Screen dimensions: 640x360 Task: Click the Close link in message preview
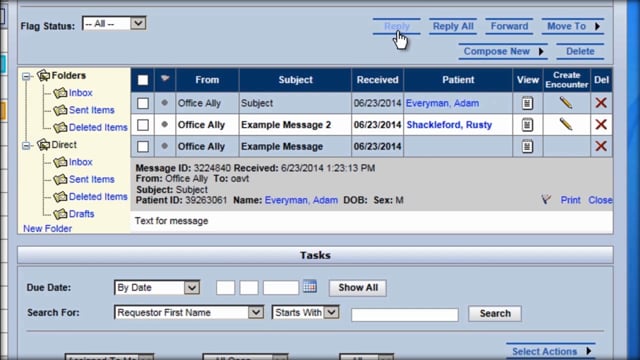tap(600, 200)
